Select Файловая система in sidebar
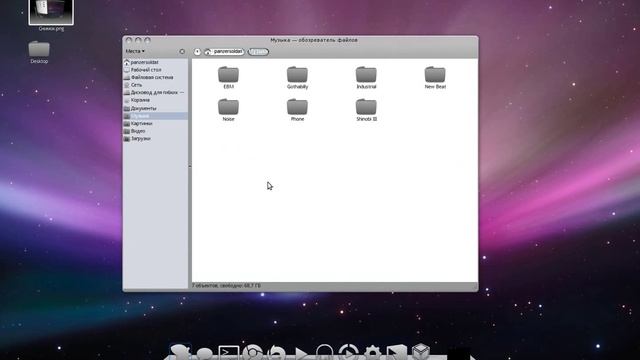640x360 pixels. point(155,77)
